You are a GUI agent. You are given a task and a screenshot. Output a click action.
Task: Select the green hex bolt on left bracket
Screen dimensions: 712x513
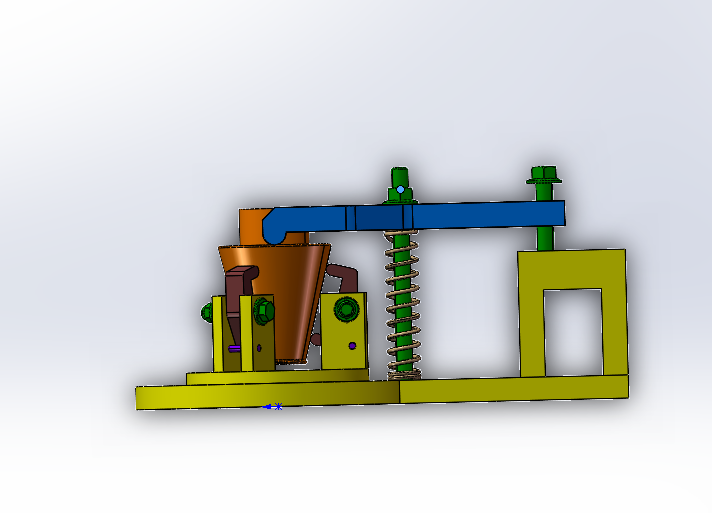[x=263, y=311]
